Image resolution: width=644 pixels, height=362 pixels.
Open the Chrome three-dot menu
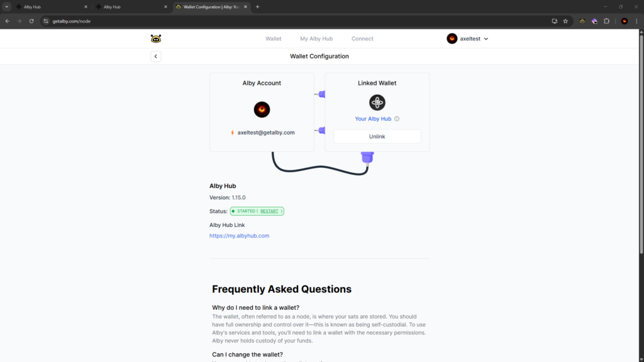point(636,21)
